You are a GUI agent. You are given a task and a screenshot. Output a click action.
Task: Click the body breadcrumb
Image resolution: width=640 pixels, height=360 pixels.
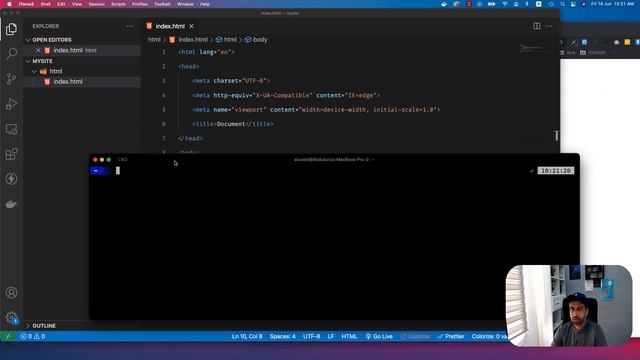coord(256,40)
